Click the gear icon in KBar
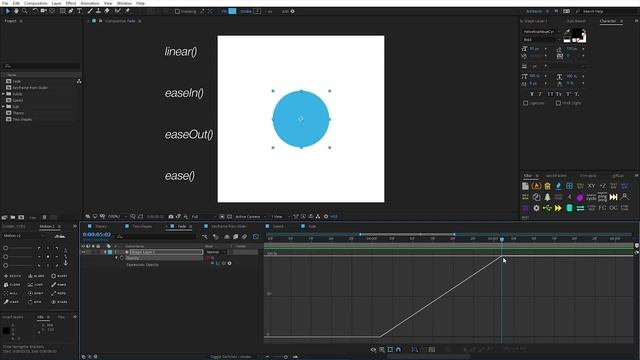This screenshot has width=640, height=360. (536, 208)
